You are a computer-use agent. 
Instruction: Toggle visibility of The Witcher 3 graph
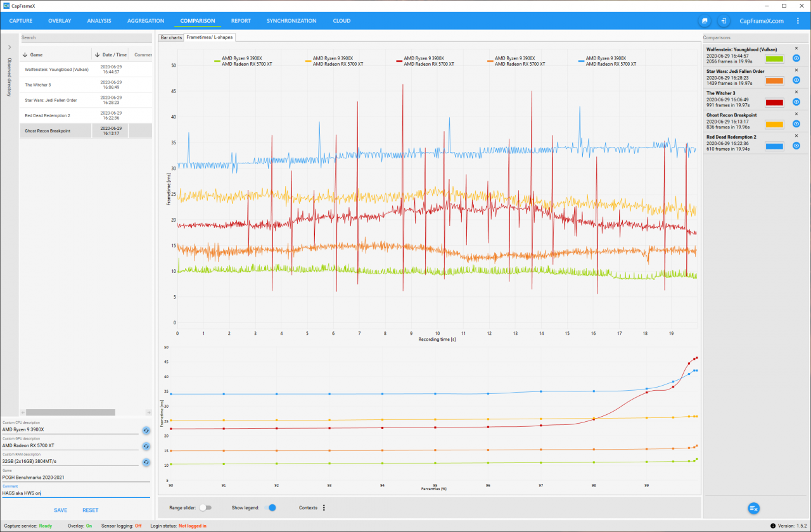[x=796, y=102]
